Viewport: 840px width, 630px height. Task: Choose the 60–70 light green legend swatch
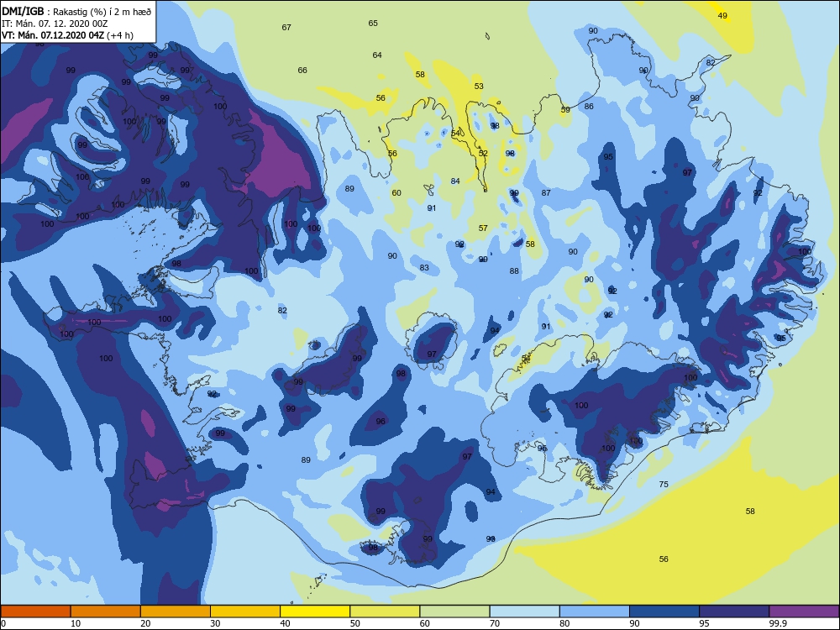coord(454,612)
